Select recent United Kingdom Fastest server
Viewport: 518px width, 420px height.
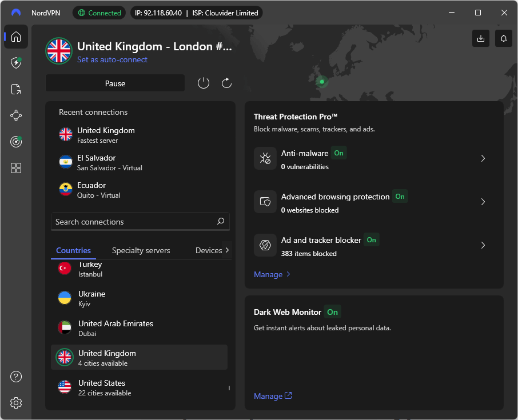(x=140, y=135)
